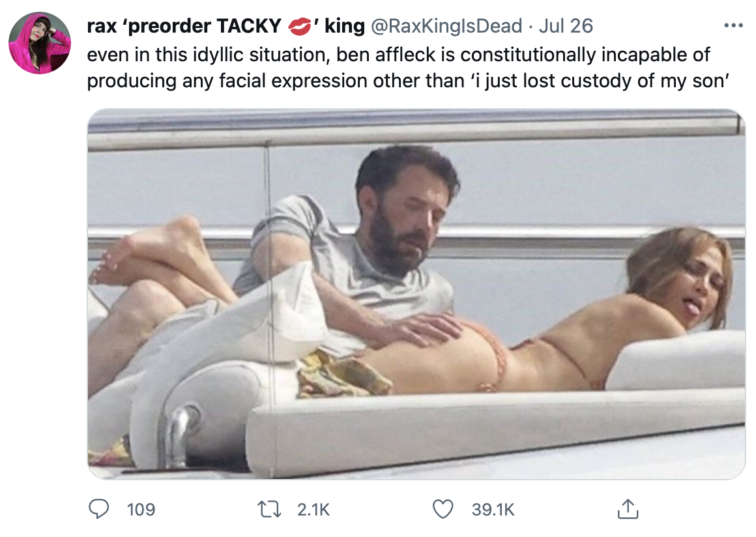
Task: Click the line starting 'producing any facial expression'
Action: [408, 81]
